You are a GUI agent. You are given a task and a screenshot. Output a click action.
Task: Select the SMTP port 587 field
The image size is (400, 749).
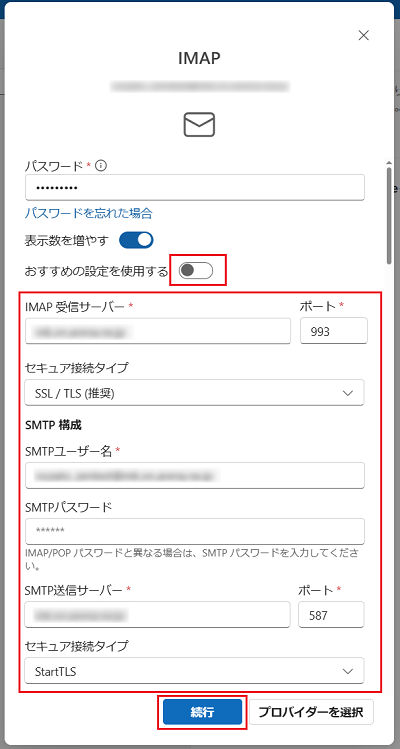click(332, 615)
